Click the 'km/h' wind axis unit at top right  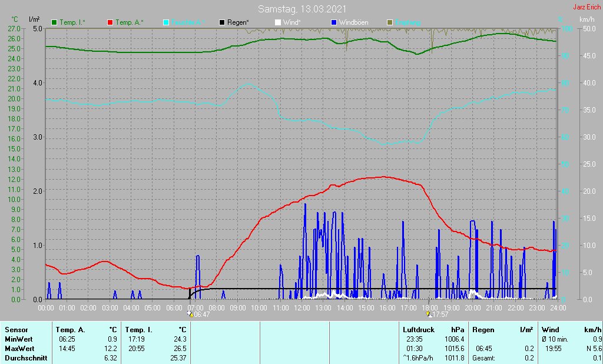(x=587, y=19)
